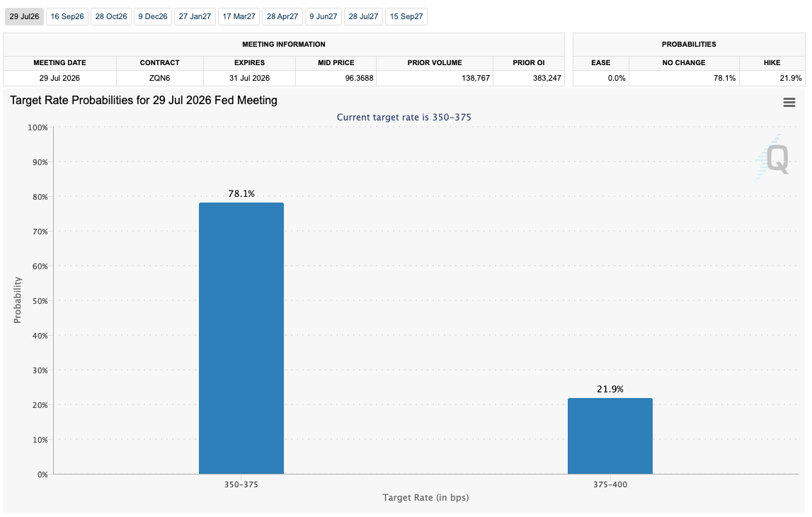Screen dimensions: 812x517
Task: Switch to the 16 Sep26 meeting tab
Action: tap(67, 16)
